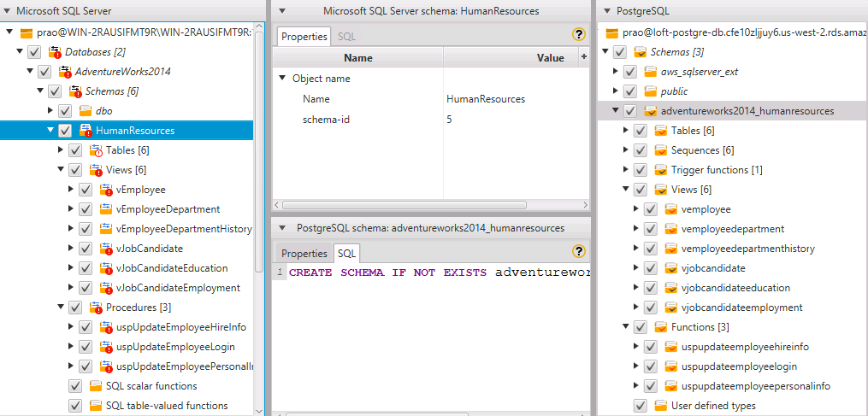Click the Databases [2] node icon

point(54,52)
